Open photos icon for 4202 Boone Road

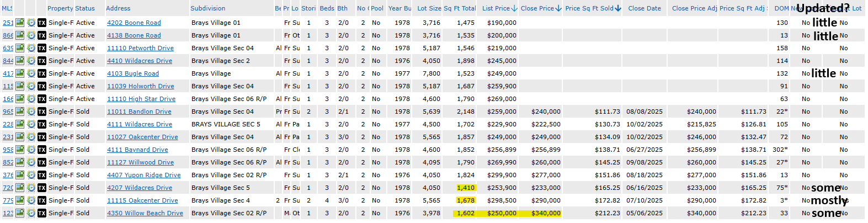point(20,23)
